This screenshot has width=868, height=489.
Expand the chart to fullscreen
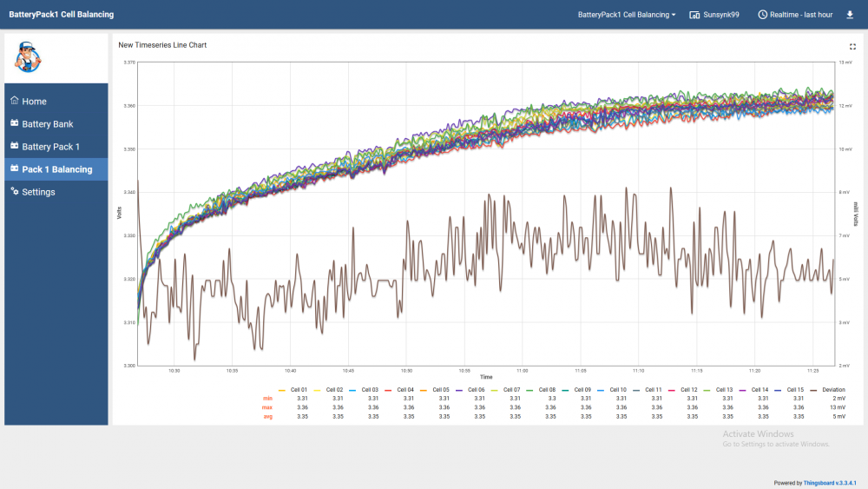pos(852,47)
